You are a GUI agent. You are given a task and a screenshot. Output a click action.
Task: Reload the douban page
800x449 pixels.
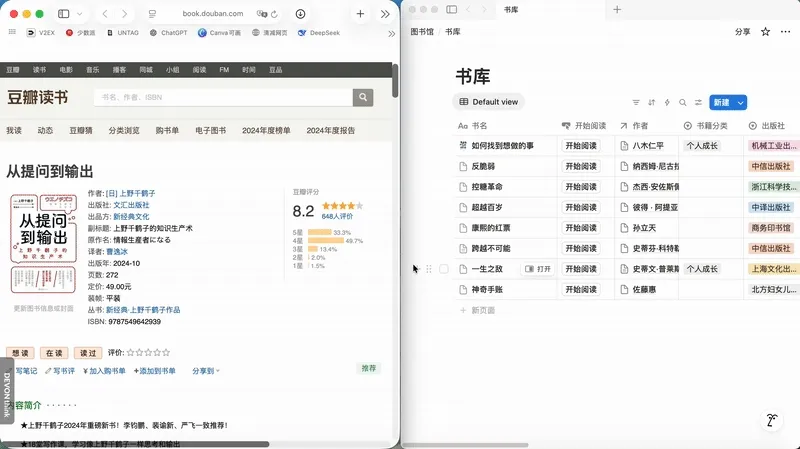pos(274,14)
